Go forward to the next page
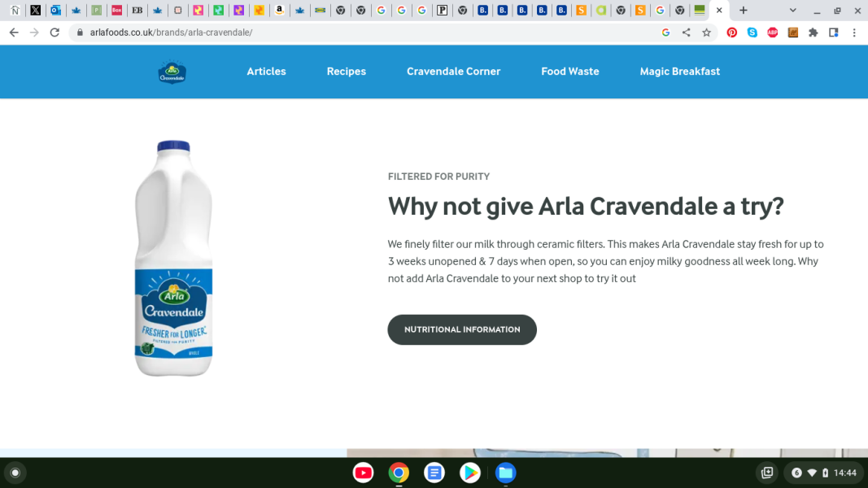Image resolution: width=868 pixels, height=488 pixels. coord(34,33)
